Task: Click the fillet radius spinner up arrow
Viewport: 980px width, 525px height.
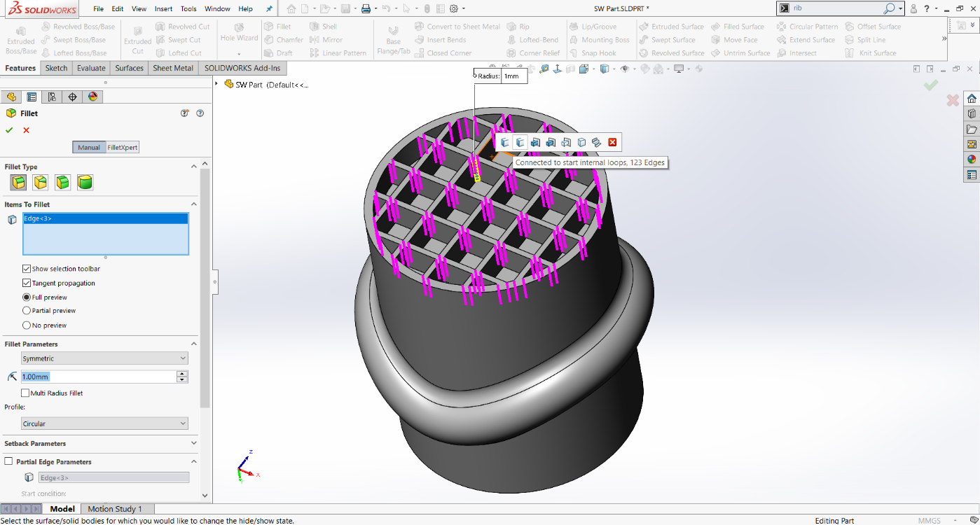Action: (x=181, y=373)
